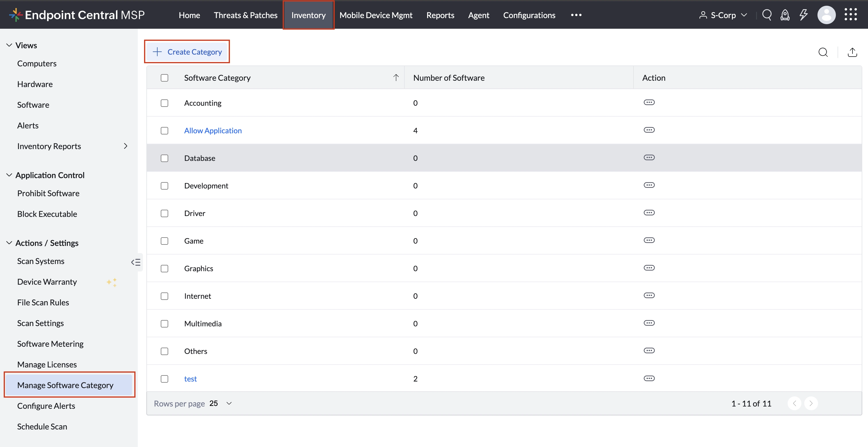The width and height of the screenshot is (868, 447).
Task: Open the global search icon in header
Action: click(x=767, y=15)
